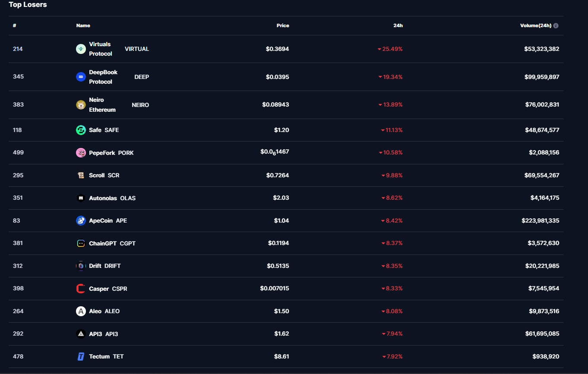The width and height of the screenshot is (588, 374).
Task: Click the Casper red logo icon
Action: (81, 289)
